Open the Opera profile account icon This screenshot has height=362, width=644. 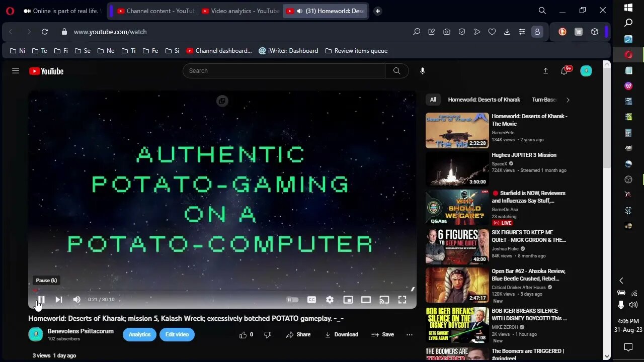[x=537, y=32]
